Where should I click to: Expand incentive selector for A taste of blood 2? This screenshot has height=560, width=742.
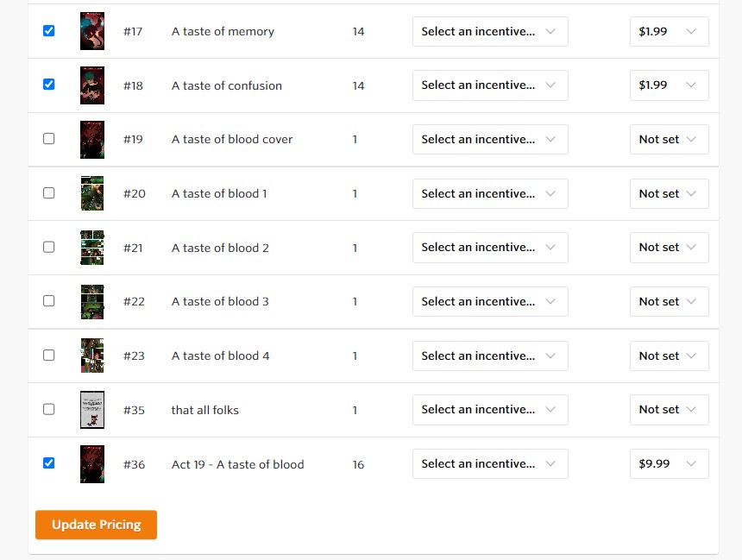click(x=490, y=248)
